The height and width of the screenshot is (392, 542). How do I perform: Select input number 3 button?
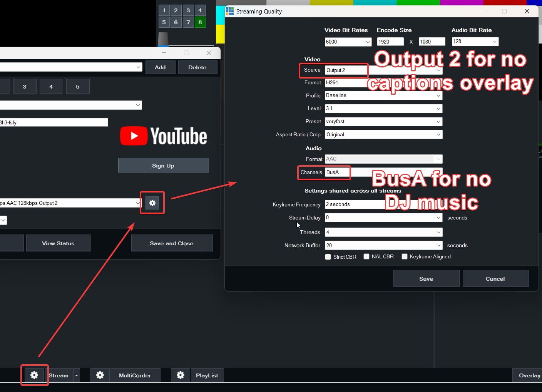coord(188,10)
